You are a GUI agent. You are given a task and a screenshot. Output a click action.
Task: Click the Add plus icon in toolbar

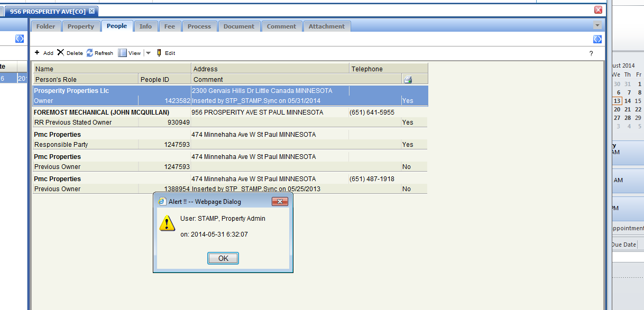coord(37,53)
